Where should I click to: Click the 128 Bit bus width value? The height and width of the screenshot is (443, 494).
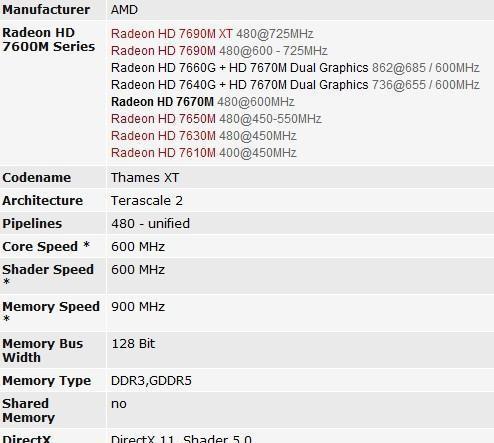pyautogui.click(x=133, y=344)
